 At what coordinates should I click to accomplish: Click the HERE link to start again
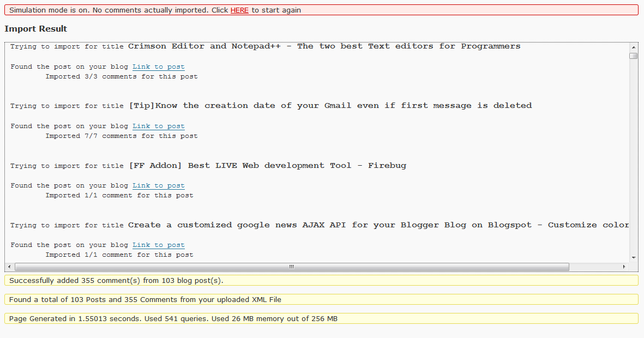pos(239,10)
